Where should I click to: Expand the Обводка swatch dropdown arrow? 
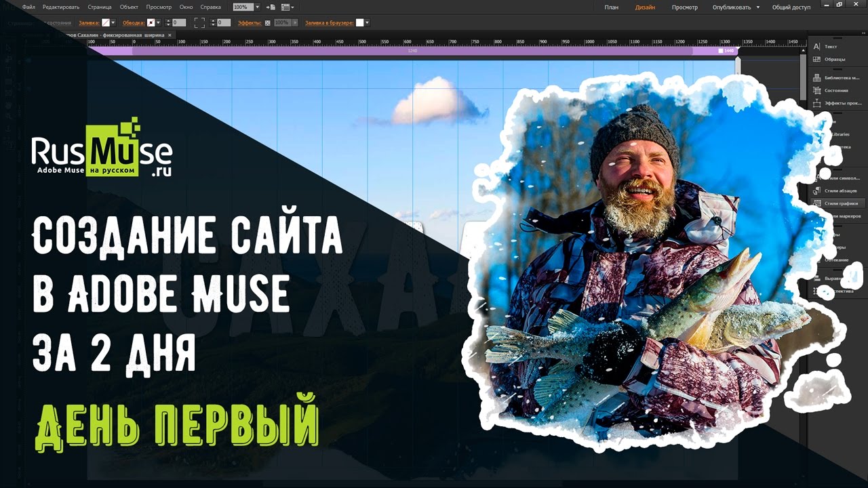(159, 22)
